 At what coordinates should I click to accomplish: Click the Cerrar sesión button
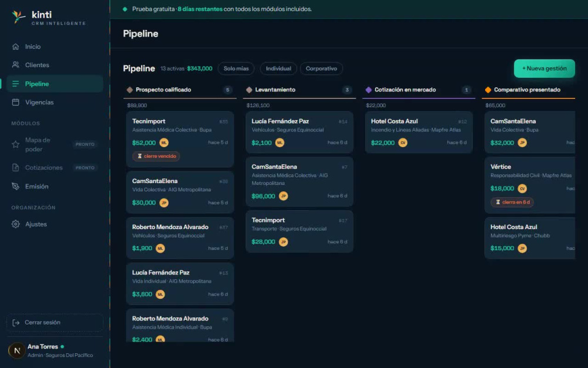(55, 323)
